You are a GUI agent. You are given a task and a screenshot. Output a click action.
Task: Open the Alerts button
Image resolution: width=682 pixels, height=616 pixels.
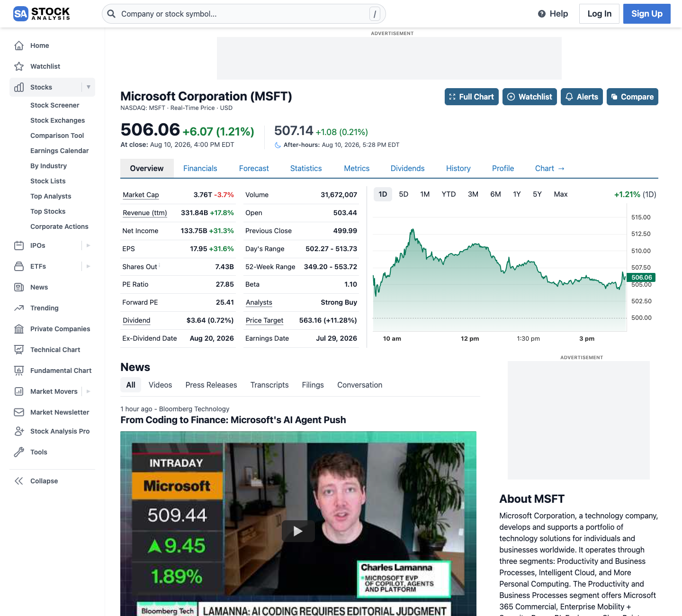point(582,97)
